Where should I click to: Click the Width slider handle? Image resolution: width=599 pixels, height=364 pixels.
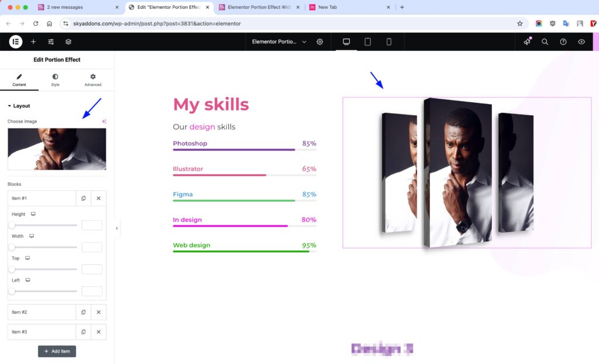pos(12,247)
